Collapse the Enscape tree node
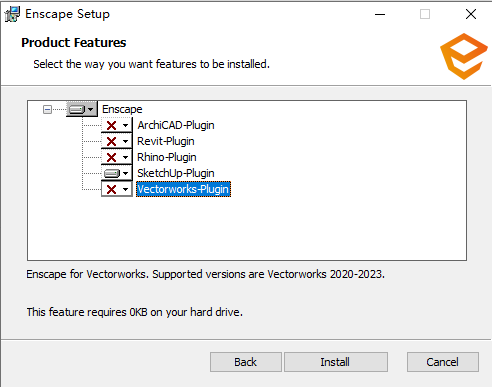This screenshot has width=492, height=387. coord(47,109)
